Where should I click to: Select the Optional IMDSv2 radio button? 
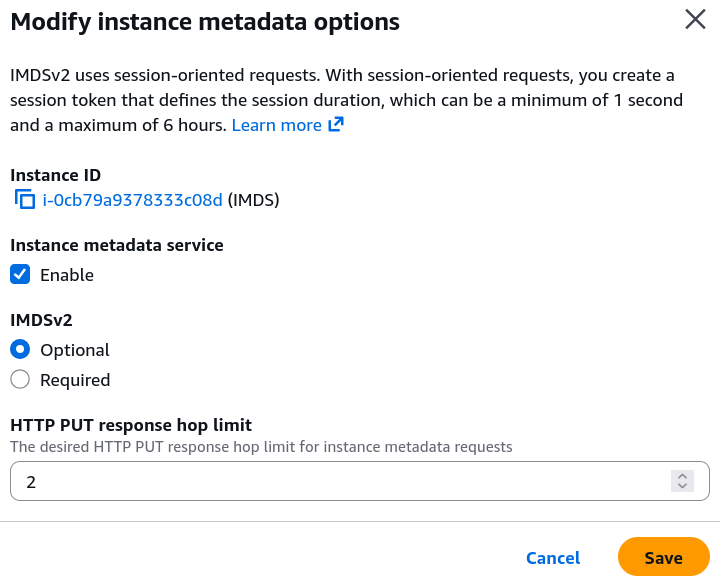(20, 350)
